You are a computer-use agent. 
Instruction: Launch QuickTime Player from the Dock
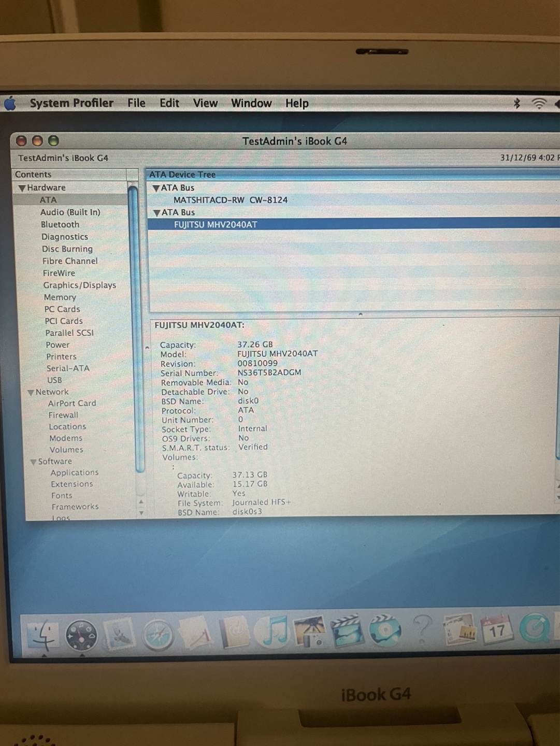pos(534,628)
